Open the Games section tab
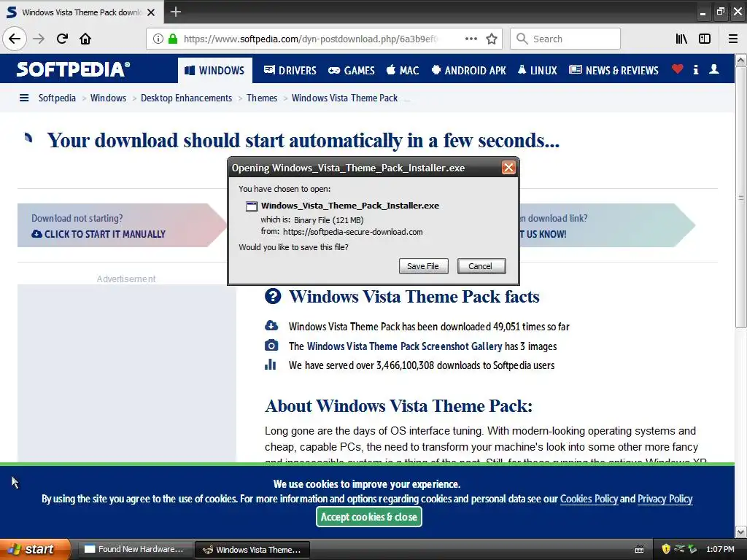 click(352, 71)
